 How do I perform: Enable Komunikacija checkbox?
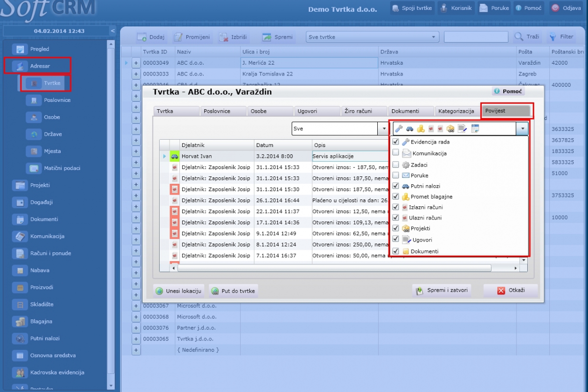coord(396,153)
